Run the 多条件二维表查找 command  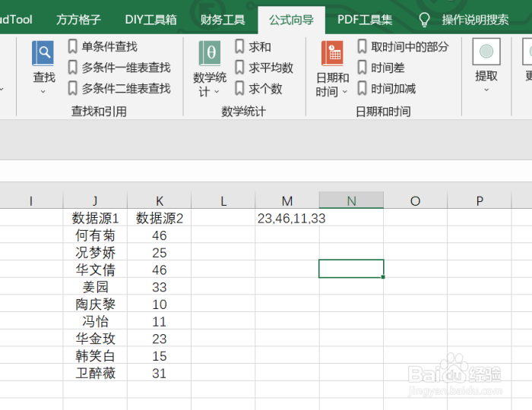pyautogui.click(x=126, y=88)
